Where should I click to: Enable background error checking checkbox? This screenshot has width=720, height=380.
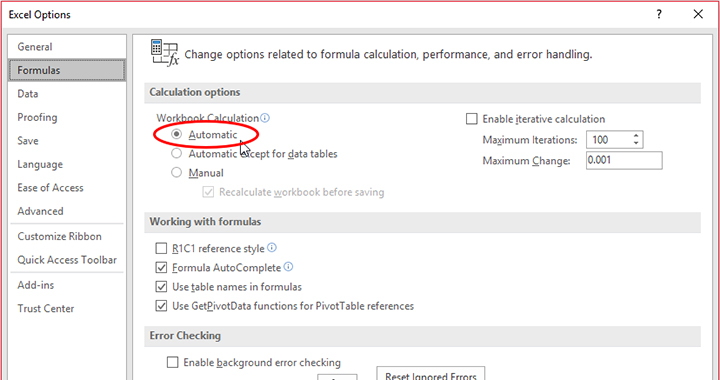pyautogui.click(x=172, y=363)
